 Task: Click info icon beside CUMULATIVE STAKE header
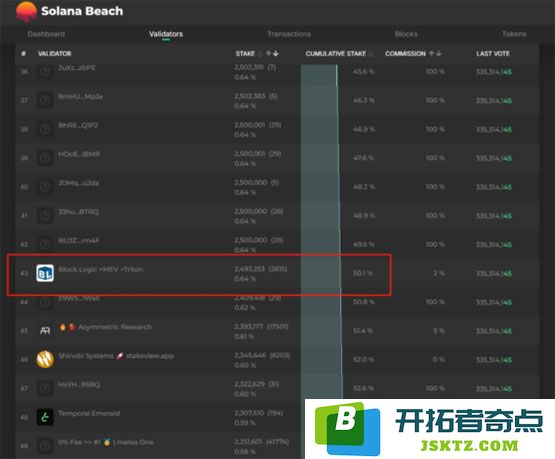tap(371, 54)
